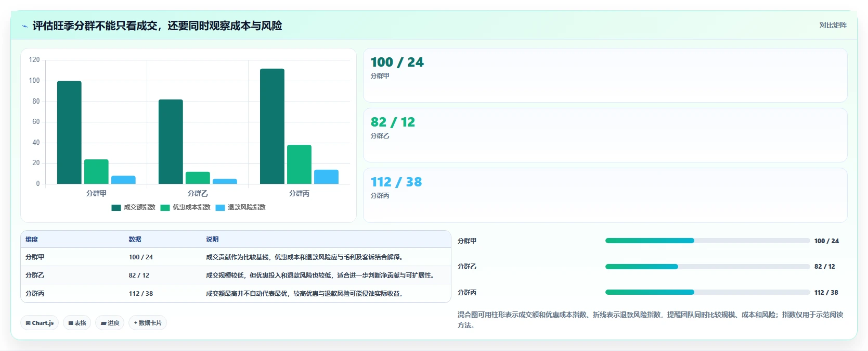
Task: Click the 分群甲 progress bar
Action: click(x=707, y=241)
